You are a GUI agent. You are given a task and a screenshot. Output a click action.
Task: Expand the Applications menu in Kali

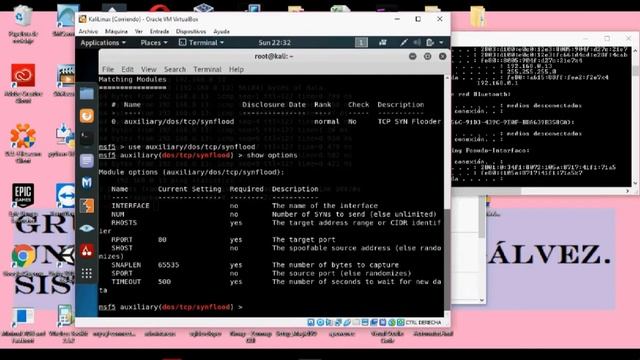[x=103, y=42]
